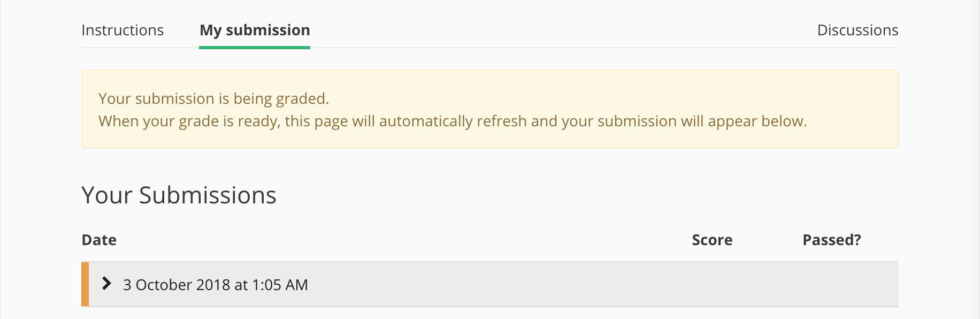The height and width of the screenshot is (319, 980).
Task: Switch to the Instructions tab
Action: (x=122, y=31)
